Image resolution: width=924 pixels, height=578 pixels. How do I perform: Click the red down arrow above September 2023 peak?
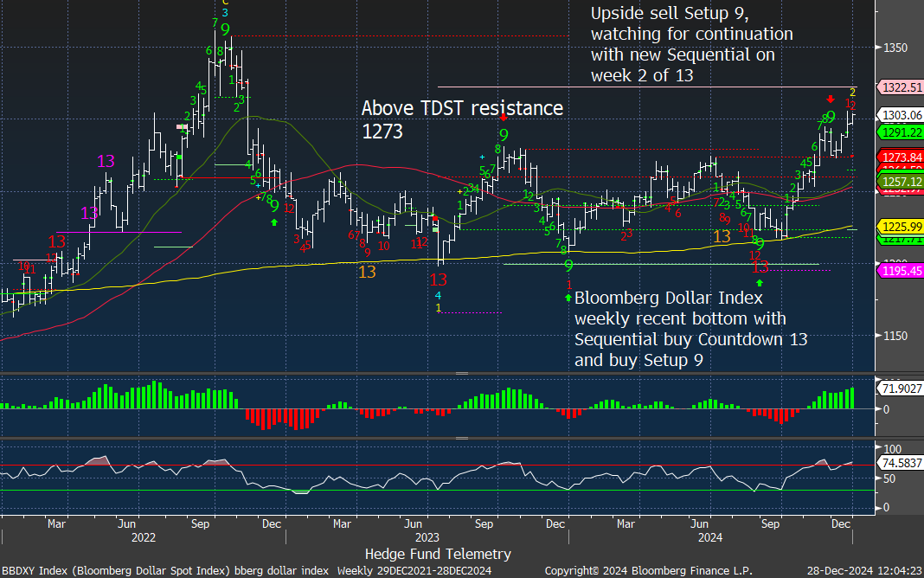pyautogui.click(x=504, y=118)
